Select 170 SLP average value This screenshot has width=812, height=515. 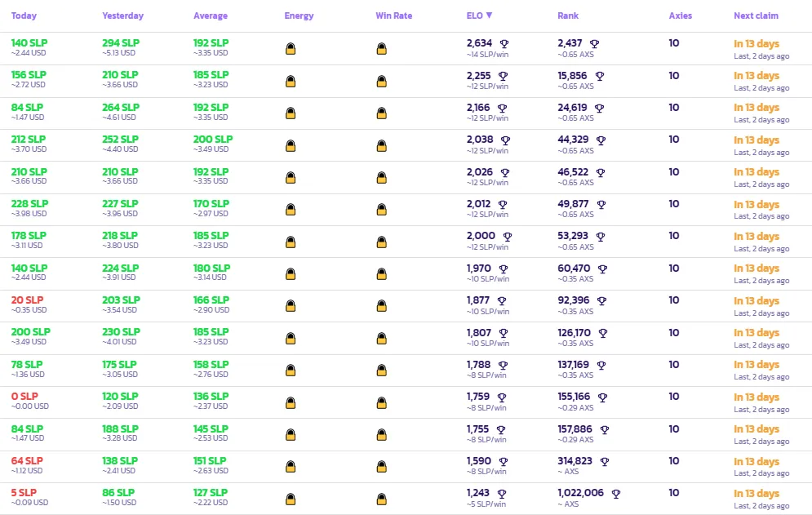tap(211, 203)
